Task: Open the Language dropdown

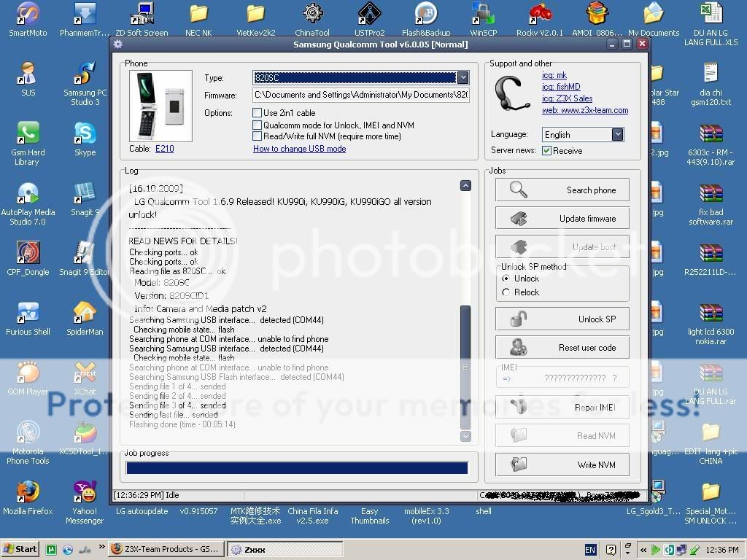Action: tap(617, 134)
